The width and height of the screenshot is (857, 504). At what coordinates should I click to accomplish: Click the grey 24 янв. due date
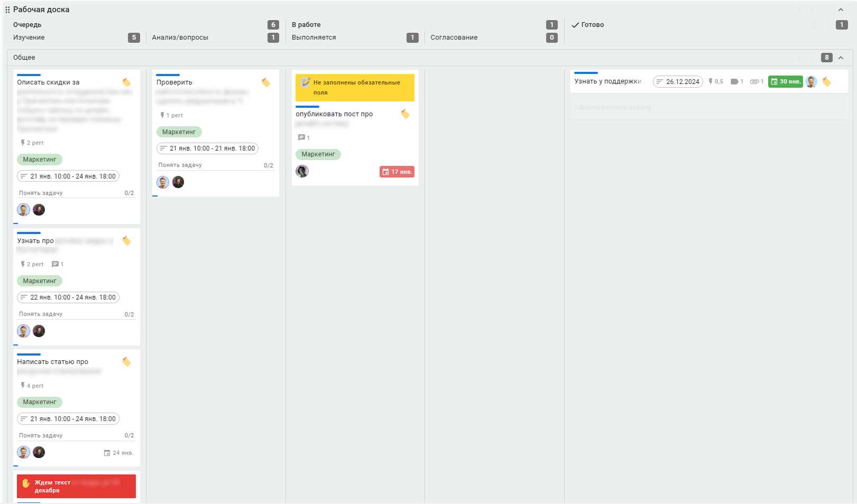(x=119, y=453)
